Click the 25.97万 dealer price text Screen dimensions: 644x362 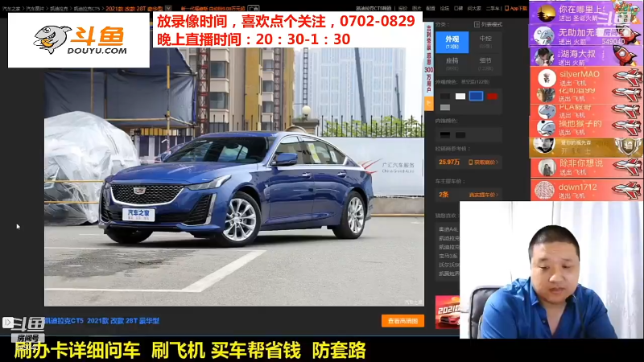449,162
